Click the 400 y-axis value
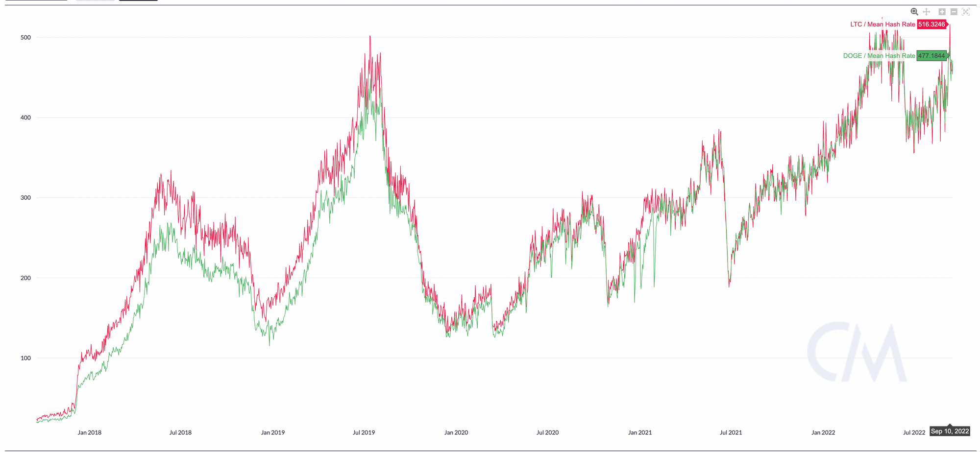This screenshot has width=980, height=452. [25, 118]
